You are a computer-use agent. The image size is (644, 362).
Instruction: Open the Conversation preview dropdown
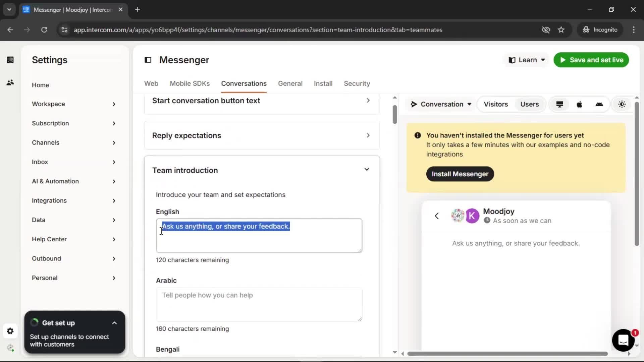click(x=441, y=104)
